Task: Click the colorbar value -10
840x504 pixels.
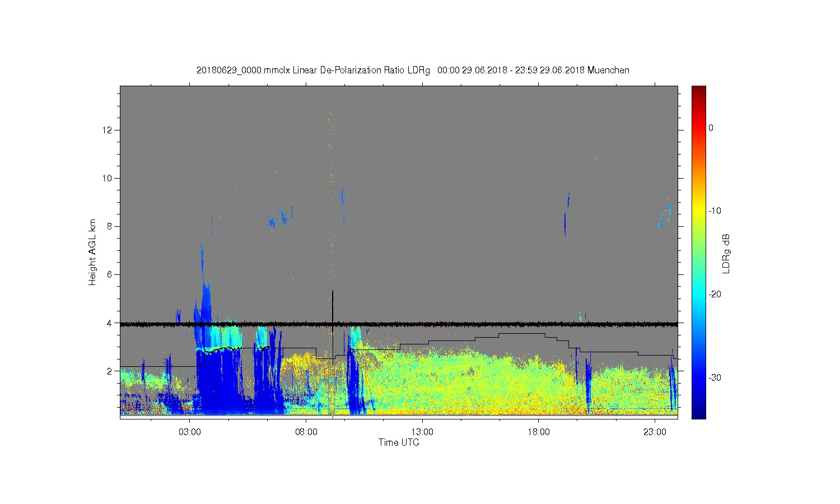Action: coord(715,211)
